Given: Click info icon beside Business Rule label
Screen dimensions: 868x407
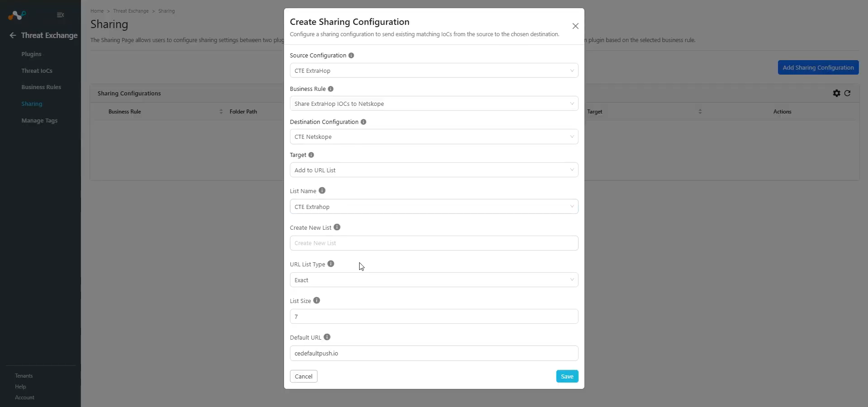Looking at the screenshot, I should (331, 89).
